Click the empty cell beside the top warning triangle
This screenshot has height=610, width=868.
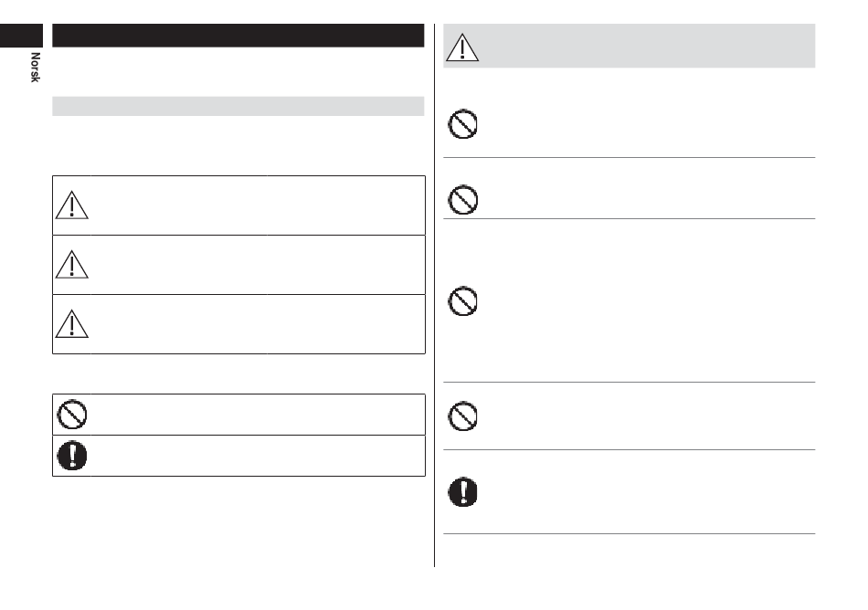point(258,205)
